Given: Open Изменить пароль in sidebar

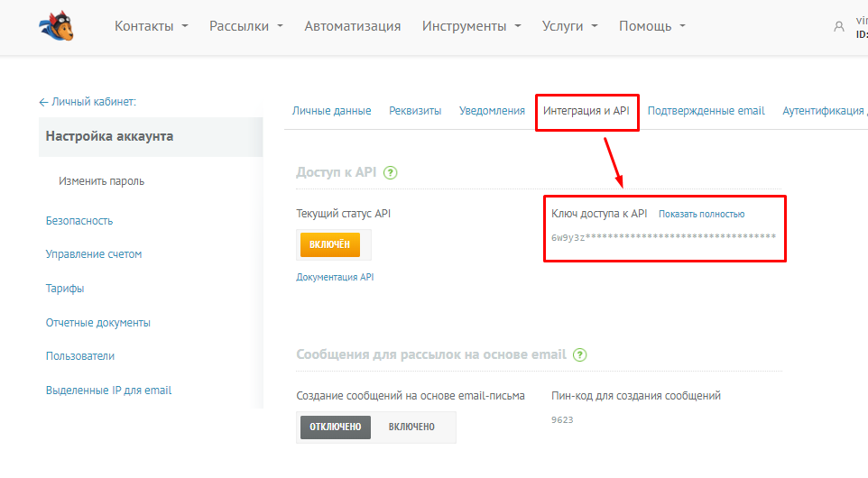Looking at the screenshot, I should (x=101, y=181).
